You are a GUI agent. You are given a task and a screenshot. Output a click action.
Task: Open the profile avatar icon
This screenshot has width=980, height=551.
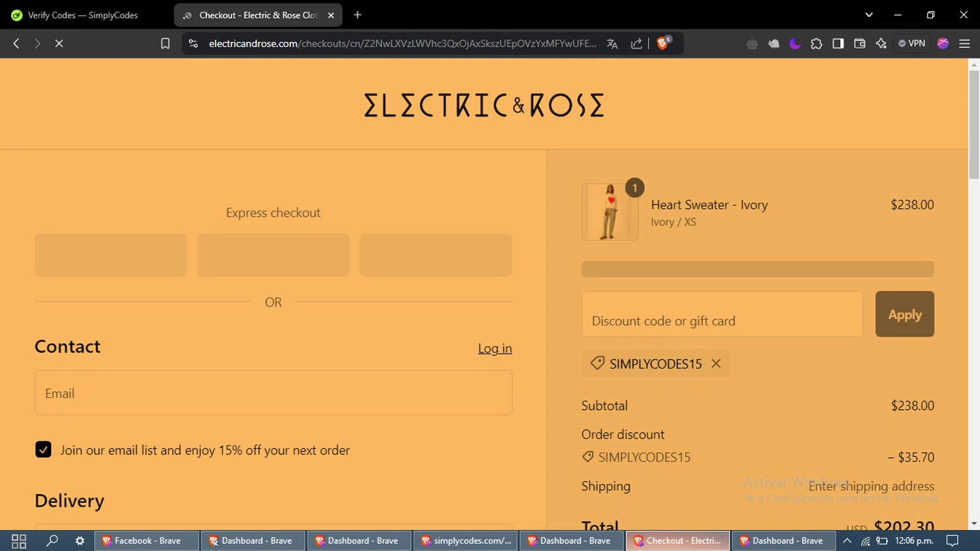943,43
